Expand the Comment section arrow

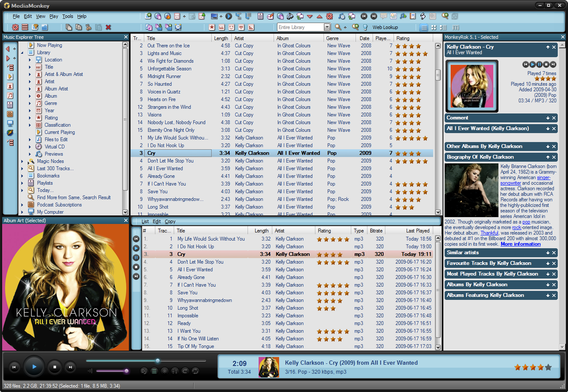point(548,118)
